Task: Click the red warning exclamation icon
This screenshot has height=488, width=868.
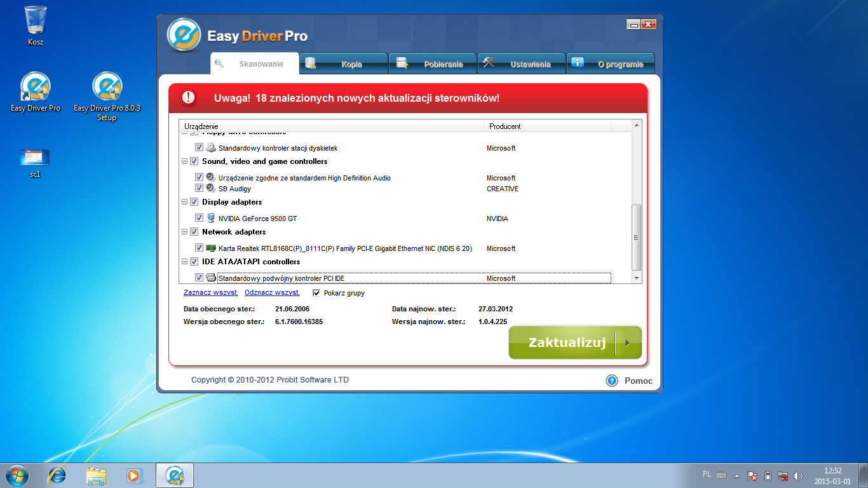Action: point(189,98)
